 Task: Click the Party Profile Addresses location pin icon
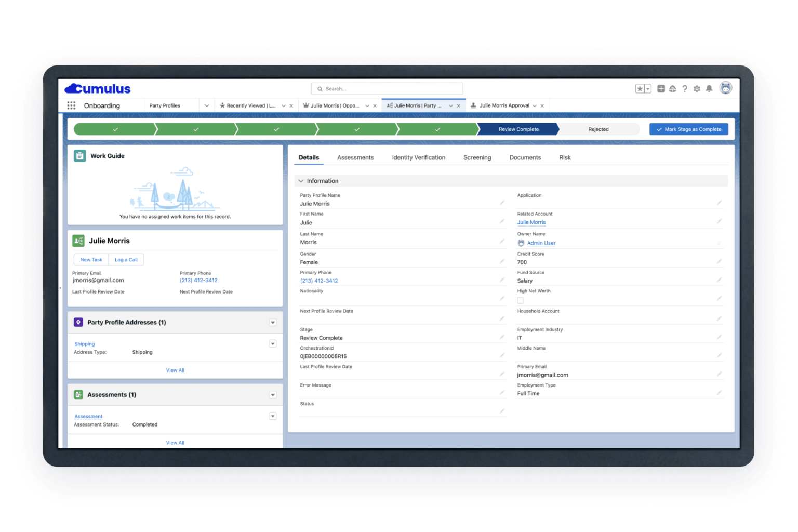(78, 322)
